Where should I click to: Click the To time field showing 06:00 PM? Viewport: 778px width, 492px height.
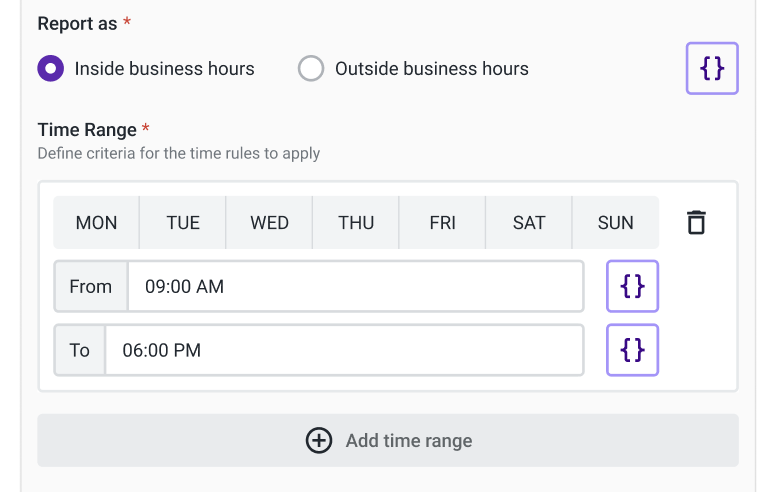pos(344,350)
